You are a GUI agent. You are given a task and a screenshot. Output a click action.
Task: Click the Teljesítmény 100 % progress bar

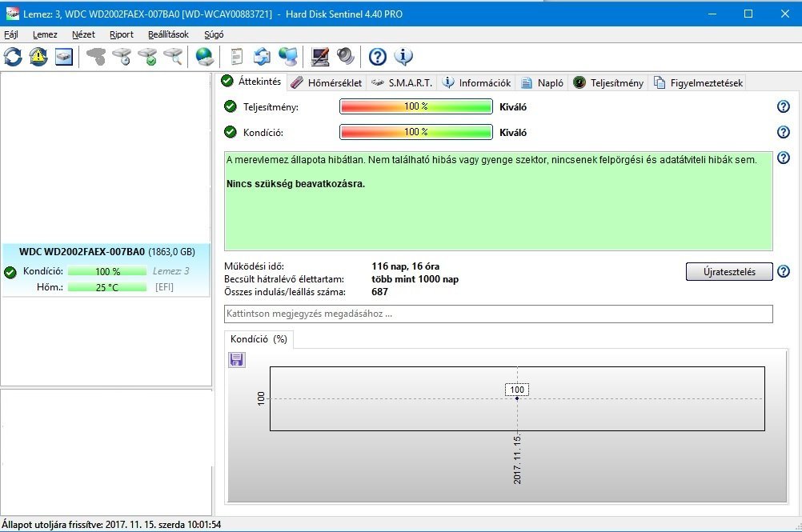[416, 106]
